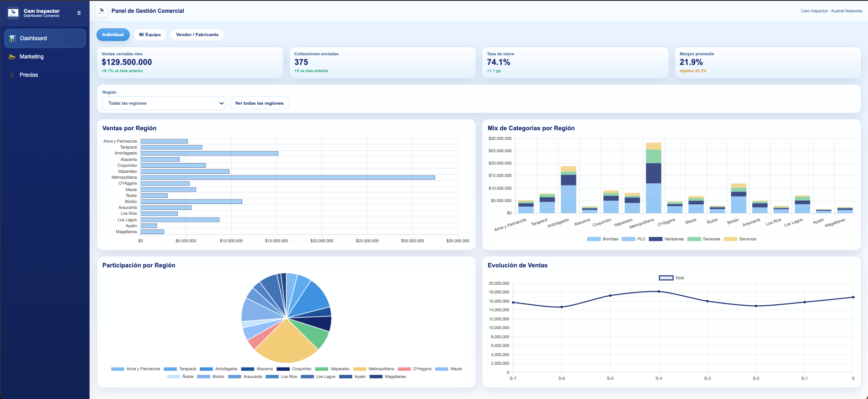Click the Metropolitana stacked column in Mix chart
This screenshot has width=868, height=399.
[x=654, y=178]
